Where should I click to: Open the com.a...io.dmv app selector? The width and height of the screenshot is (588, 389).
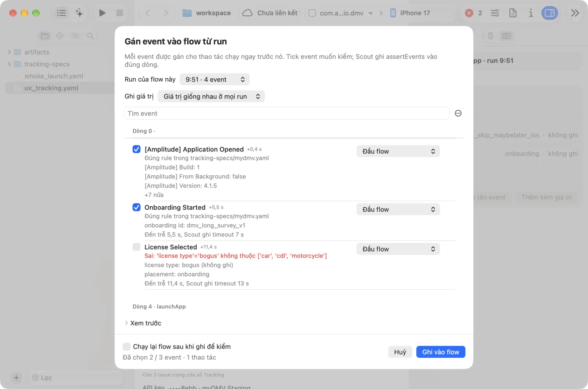[x=341, y=13]
